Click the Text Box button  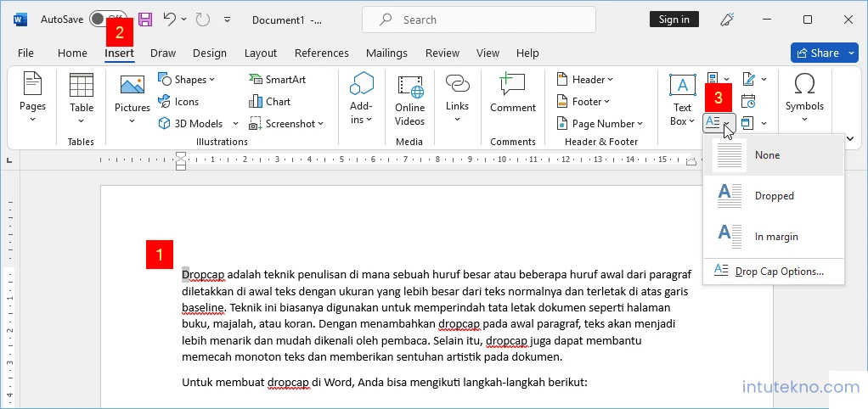click(x=683, y=99)
